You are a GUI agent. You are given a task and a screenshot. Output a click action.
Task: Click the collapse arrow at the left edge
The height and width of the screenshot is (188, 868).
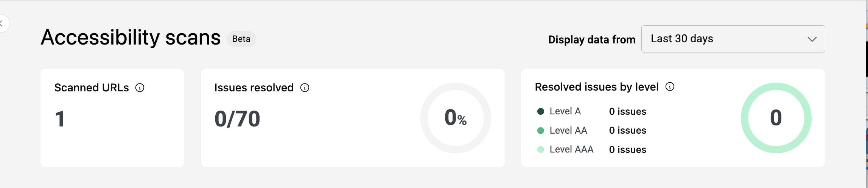(2, 24)
